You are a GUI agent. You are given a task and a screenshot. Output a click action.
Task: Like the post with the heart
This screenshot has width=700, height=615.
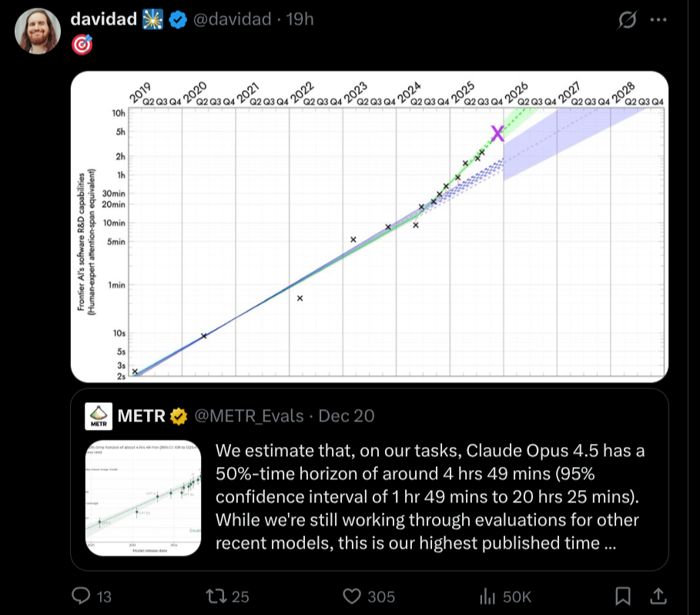click(x=353, y=596)
